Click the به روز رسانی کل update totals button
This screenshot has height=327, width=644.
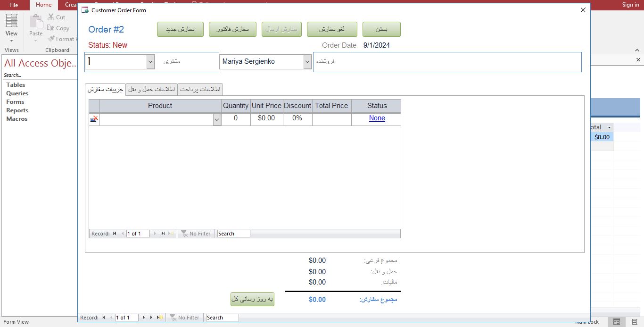pos(252,299)
